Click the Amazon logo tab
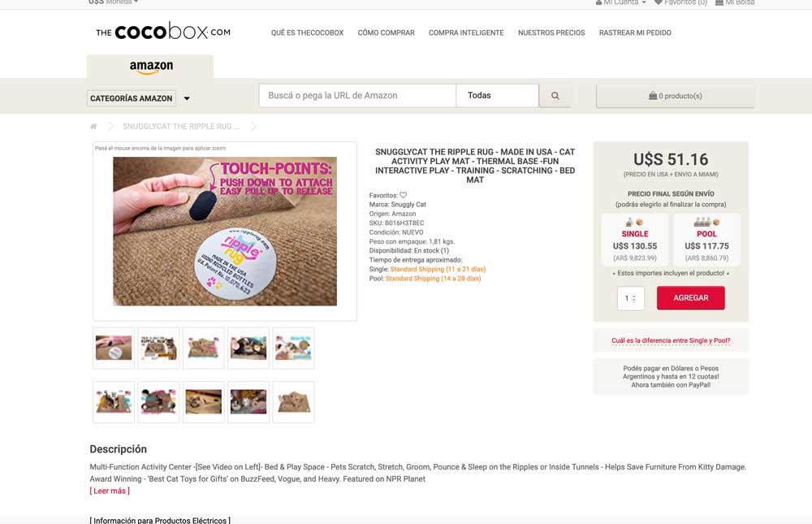The height and width of the screenshot is (524, 812). tap(150, 67)
